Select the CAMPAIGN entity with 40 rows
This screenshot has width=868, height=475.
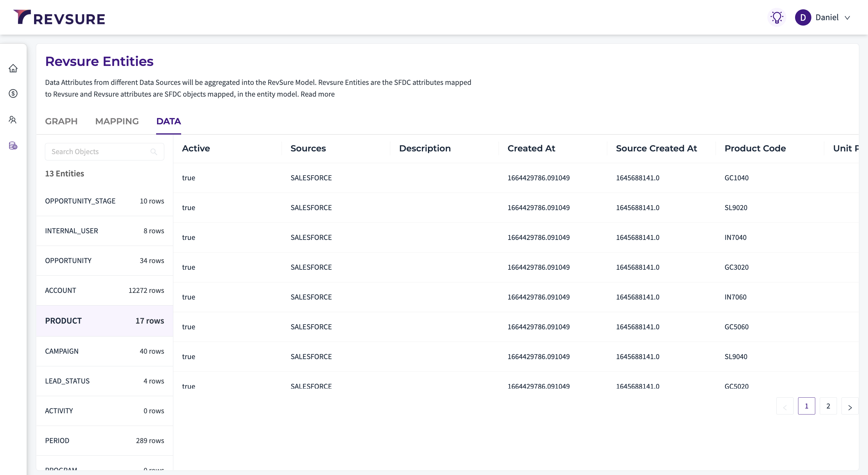tap(105, 352)
